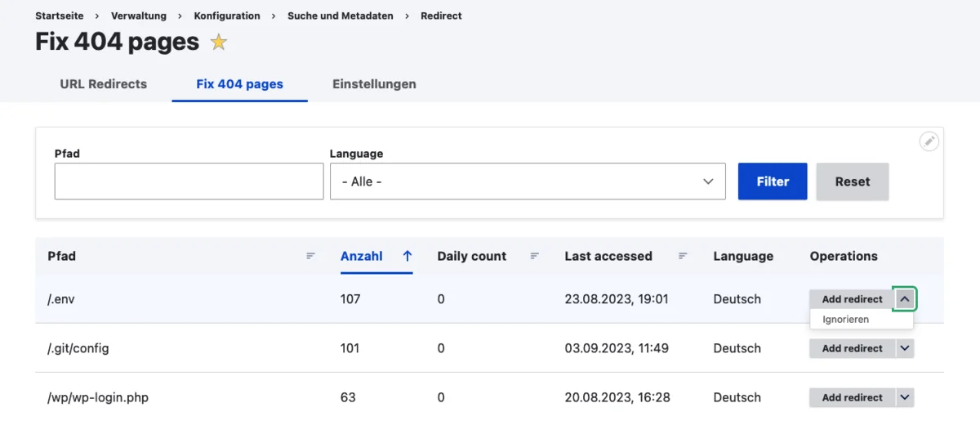Click the count value 63

[348, 397]
